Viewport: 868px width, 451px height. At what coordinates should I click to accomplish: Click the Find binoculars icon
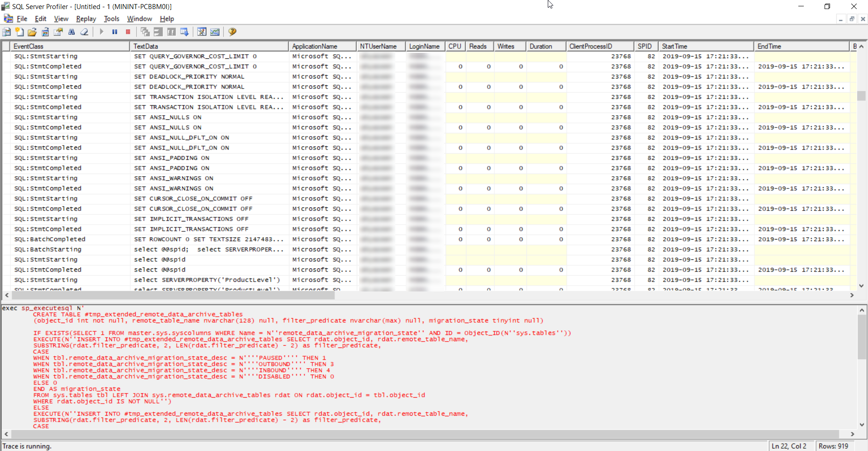(71, 32)
